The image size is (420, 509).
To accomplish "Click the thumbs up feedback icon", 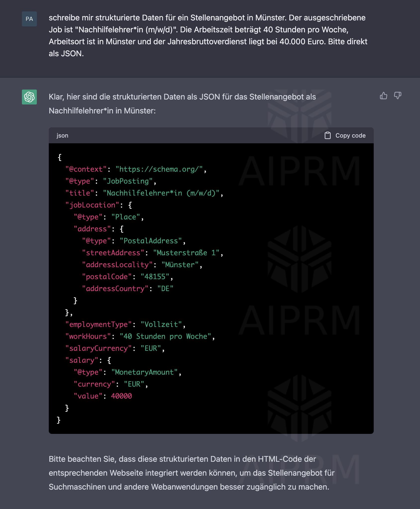I will pos(383,96).
